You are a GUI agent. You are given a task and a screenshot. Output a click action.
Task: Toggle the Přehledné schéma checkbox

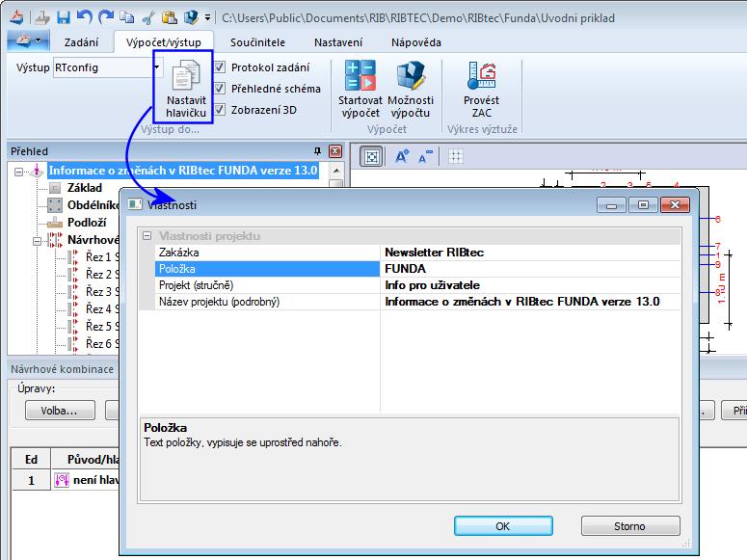220,88
